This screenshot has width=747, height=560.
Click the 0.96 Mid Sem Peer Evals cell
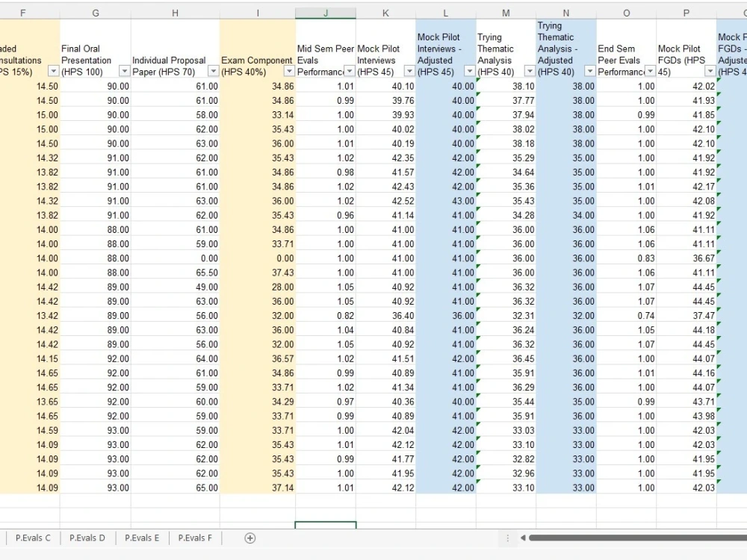326,215
